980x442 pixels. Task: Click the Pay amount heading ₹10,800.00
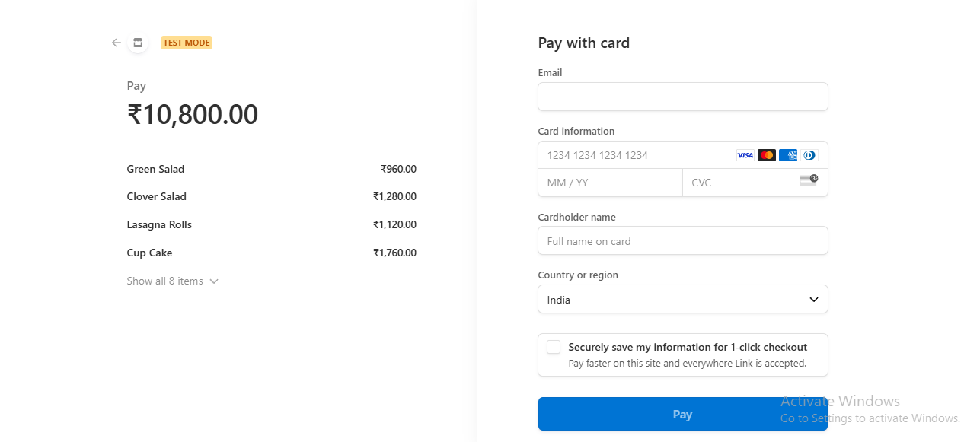tap(193, 114)
